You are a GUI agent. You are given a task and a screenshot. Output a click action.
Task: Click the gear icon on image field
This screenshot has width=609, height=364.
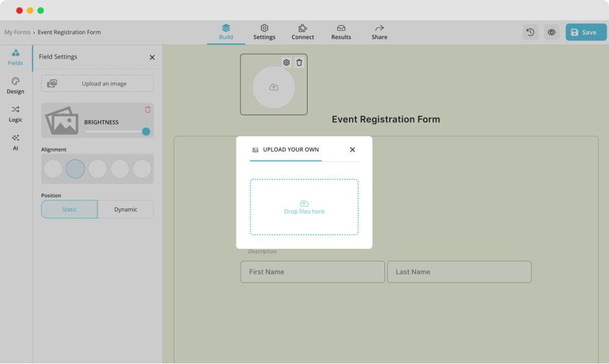tap(286, 62)
